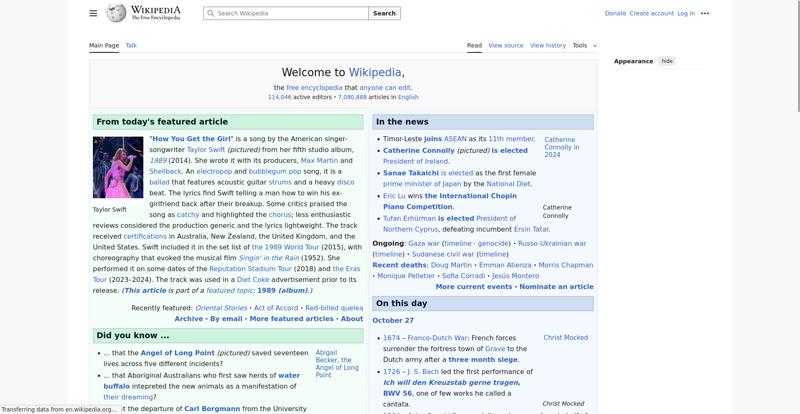Select the Main Page tab

[104, 45]
